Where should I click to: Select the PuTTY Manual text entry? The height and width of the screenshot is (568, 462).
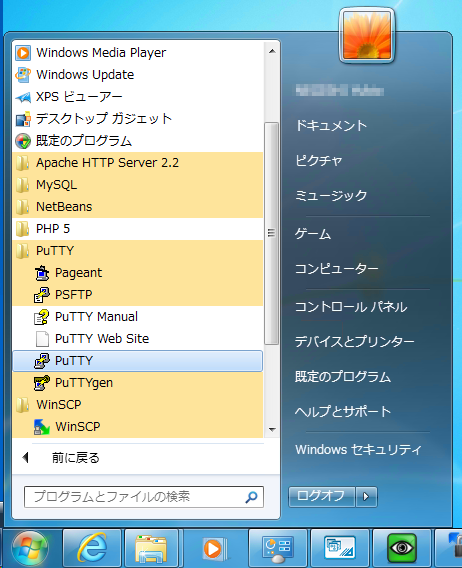click(x=96, y=317)
